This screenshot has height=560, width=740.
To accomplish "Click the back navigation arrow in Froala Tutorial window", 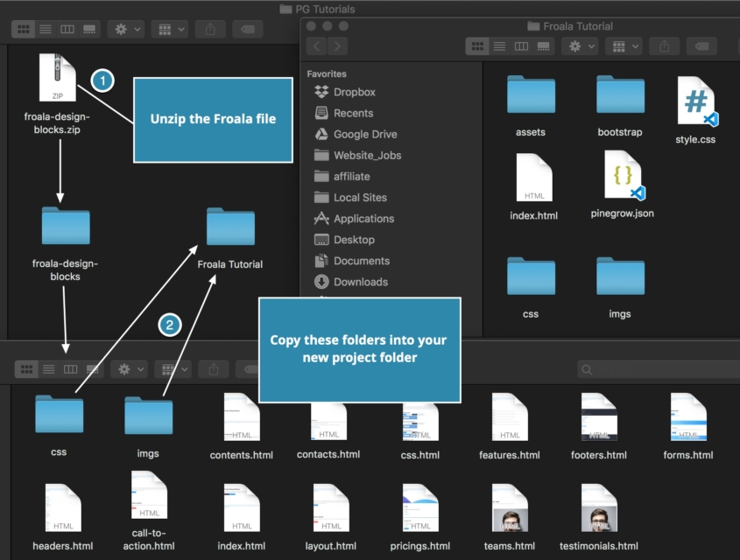I will coord(317,46).
